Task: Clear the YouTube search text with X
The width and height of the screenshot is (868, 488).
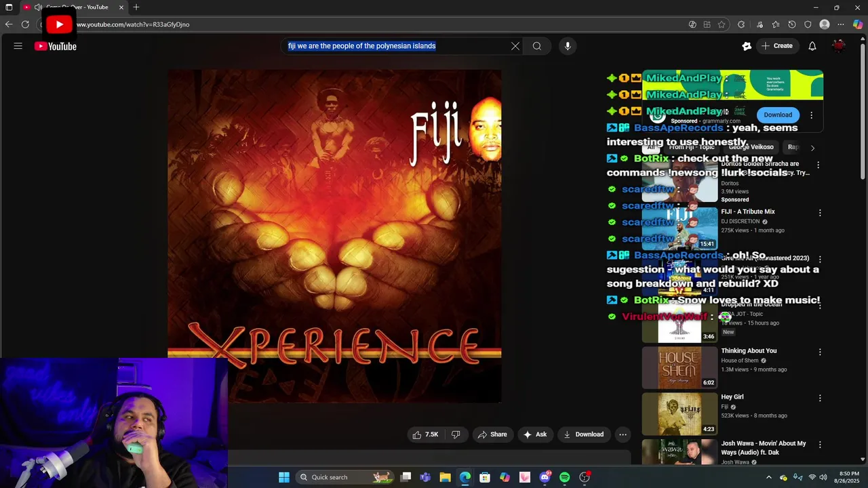Action: coord(515,46)
